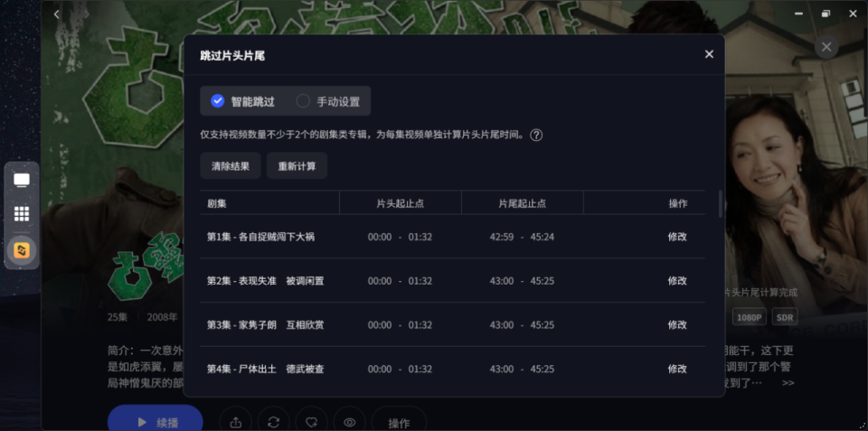Toggle the eye watched icon
This screenshot has height=431, width=868.
[349, 422]
